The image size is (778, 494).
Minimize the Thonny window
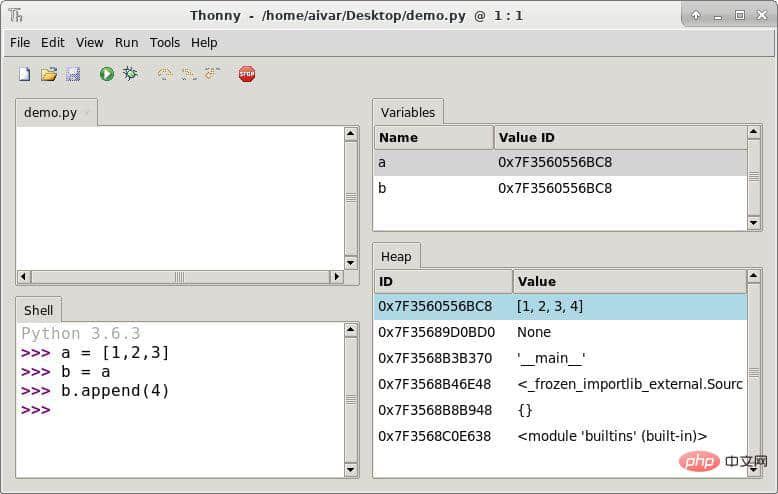pos(718,16)
